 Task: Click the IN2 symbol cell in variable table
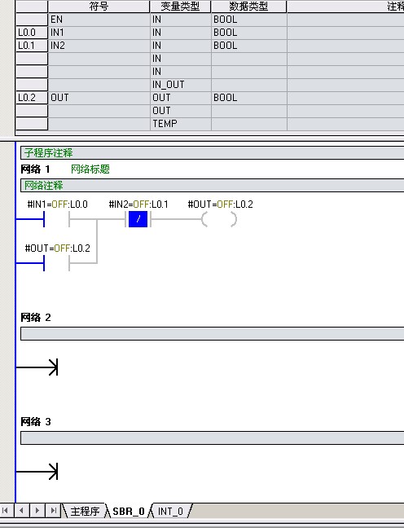pyautogui.click(x=99, y=46)
